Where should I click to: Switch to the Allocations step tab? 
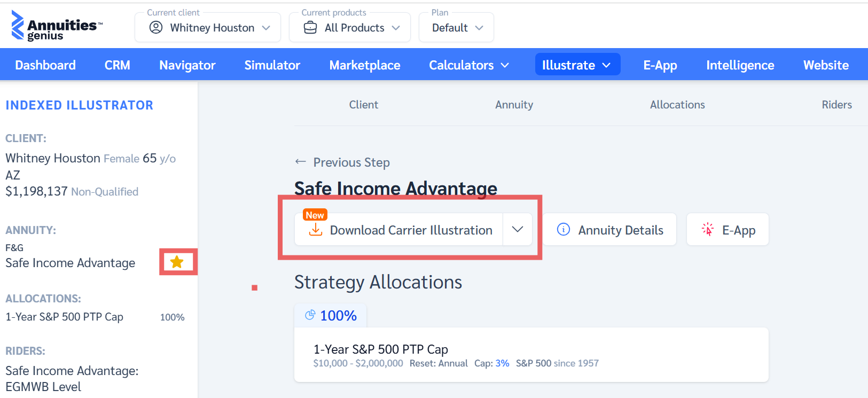click(x=677, y=104)
